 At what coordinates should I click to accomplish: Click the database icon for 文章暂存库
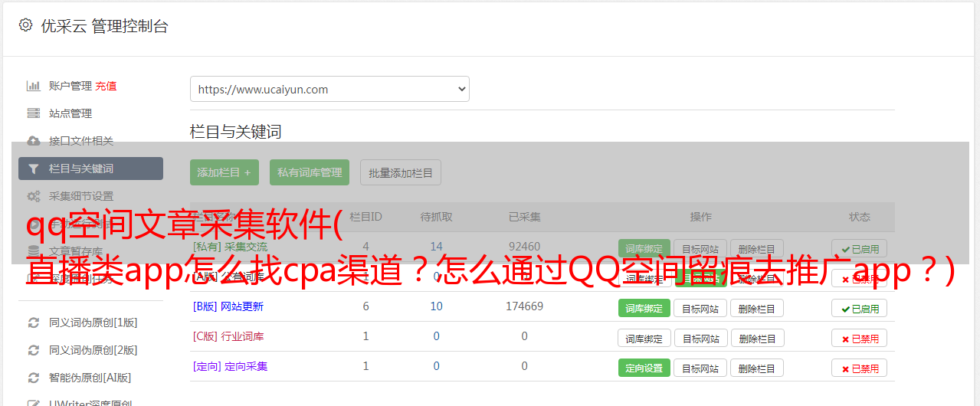tap(34, 251)
